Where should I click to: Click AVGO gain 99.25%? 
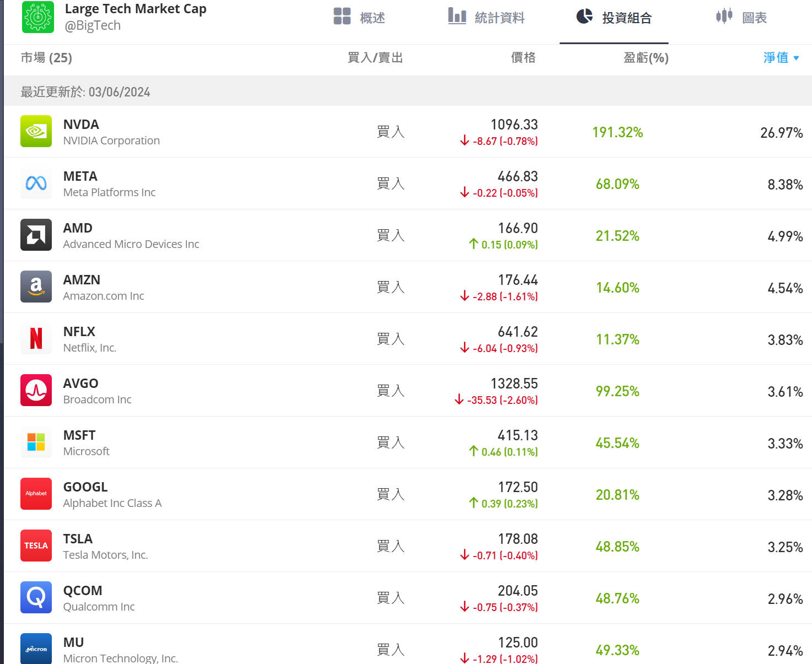[x=617, y=391]
